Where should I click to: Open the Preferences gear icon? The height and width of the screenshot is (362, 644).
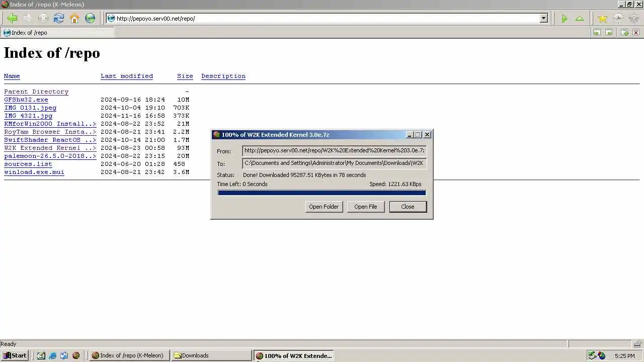(633, 19)
